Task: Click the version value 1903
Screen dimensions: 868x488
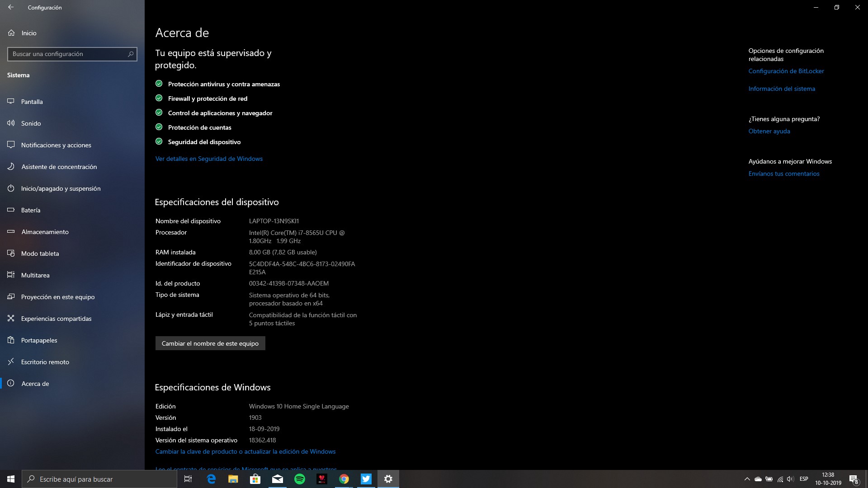Action: [x=255, y=418]
